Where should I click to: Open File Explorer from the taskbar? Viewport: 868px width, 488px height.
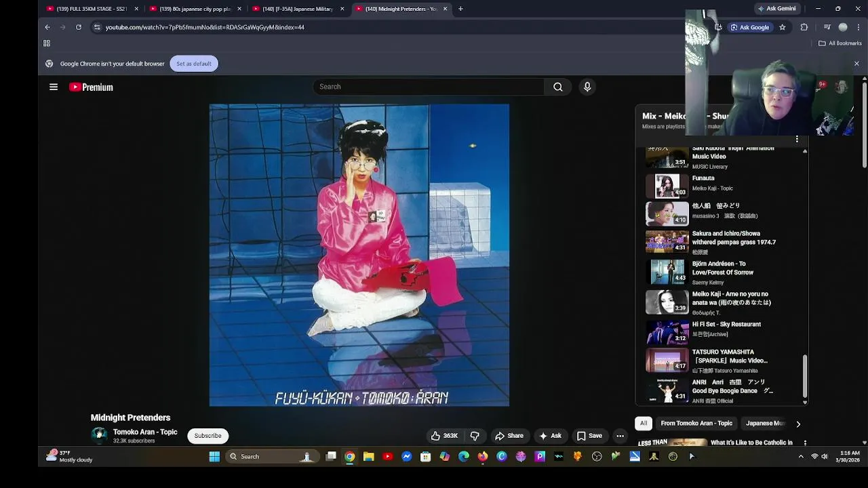[368, 457]
